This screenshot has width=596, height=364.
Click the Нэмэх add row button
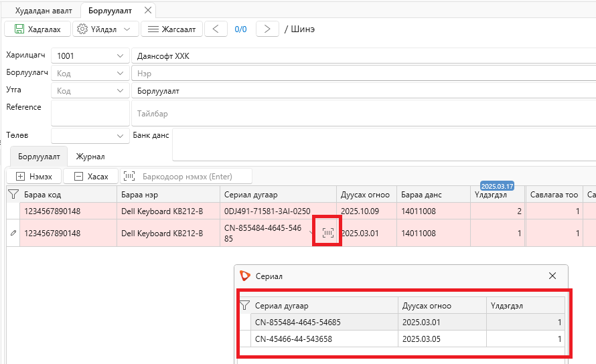click(34, 176)
